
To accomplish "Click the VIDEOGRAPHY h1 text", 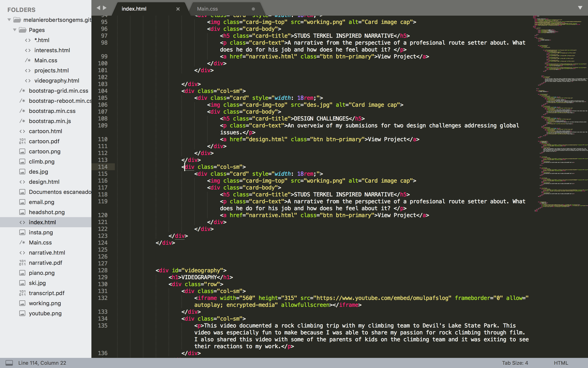I will click(199, 277).
